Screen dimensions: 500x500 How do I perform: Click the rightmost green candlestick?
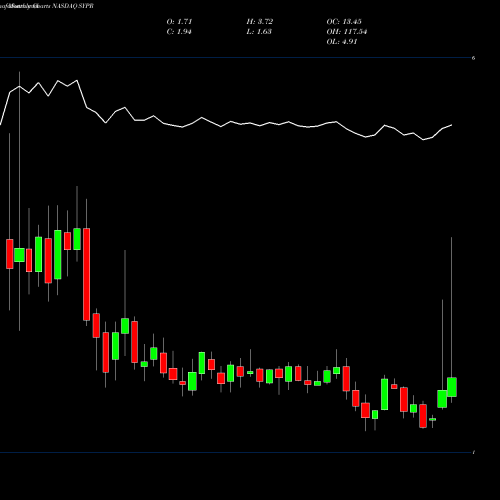click(x=452, y=387)
